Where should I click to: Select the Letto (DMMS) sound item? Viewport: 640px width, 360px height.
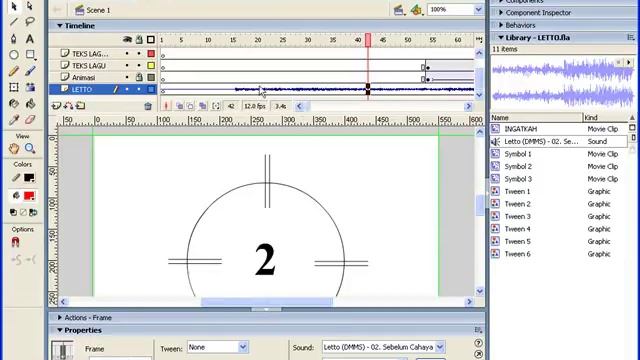coord(541,142)
